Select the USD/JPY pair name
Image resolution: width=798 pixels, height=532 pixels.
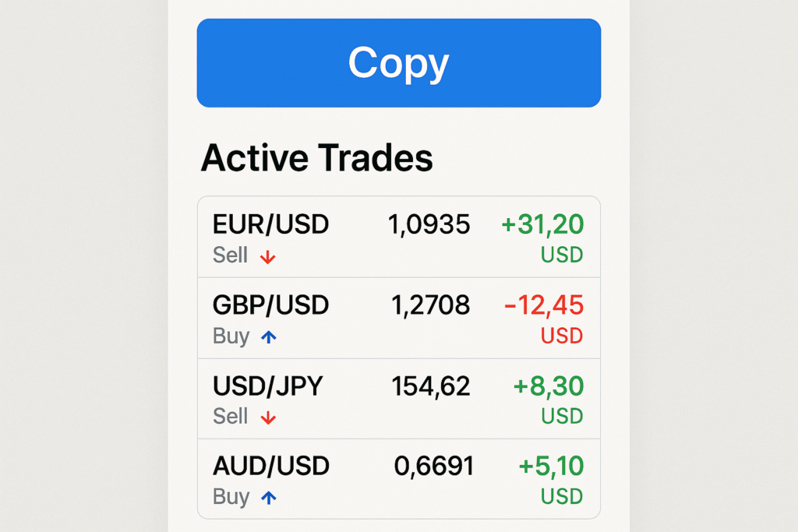coord(267,386)
